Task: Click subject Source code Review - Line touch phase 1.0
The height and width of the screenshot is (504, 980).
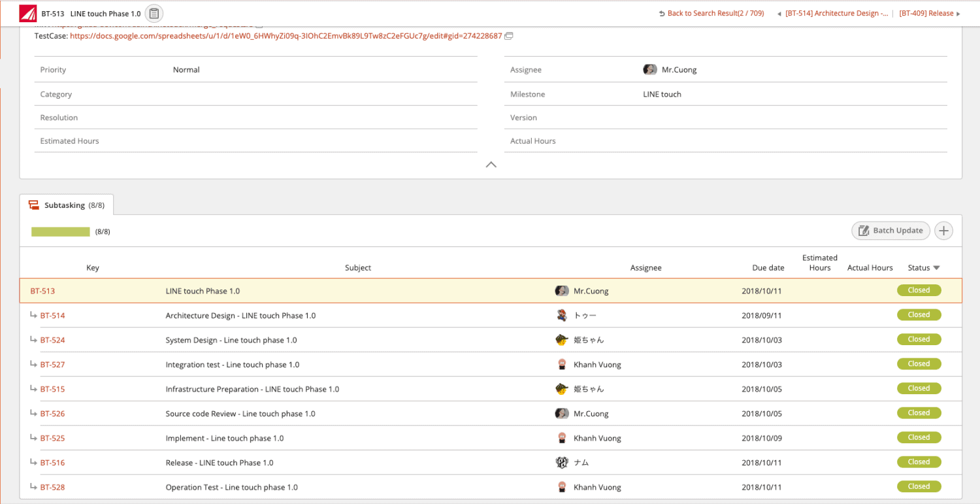Action: [240, 414]
